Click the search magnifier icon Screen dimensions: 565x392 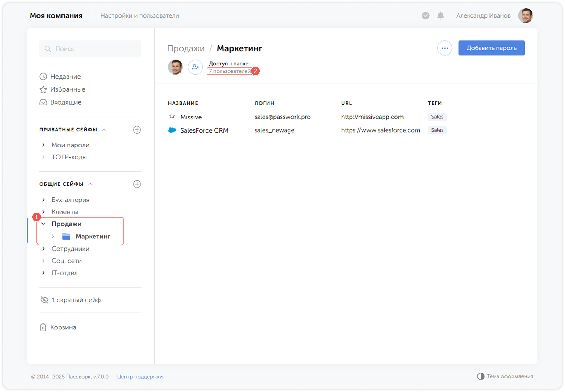pos(48,49)
